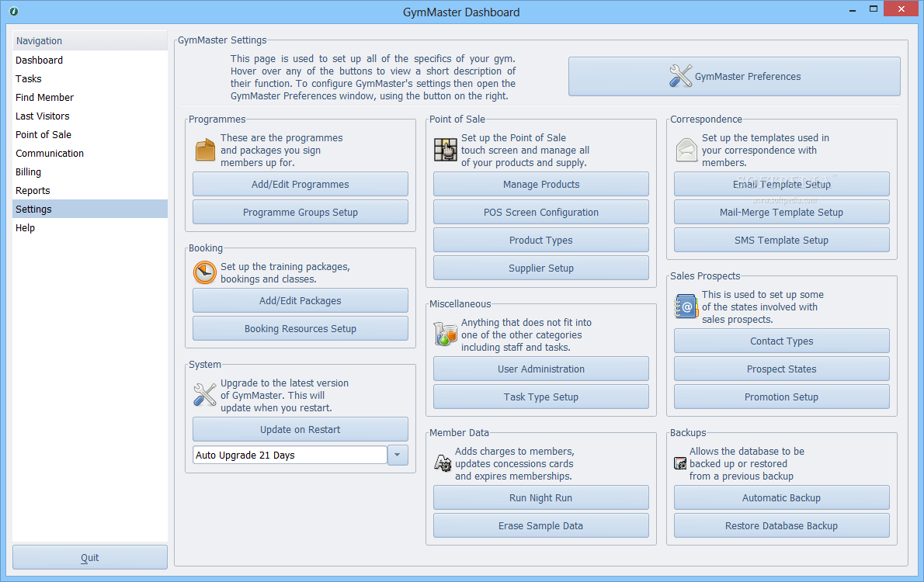924x582 pixels.
Task: Click the Point of Sale touch-screen icon
Action: coord(446,150)
